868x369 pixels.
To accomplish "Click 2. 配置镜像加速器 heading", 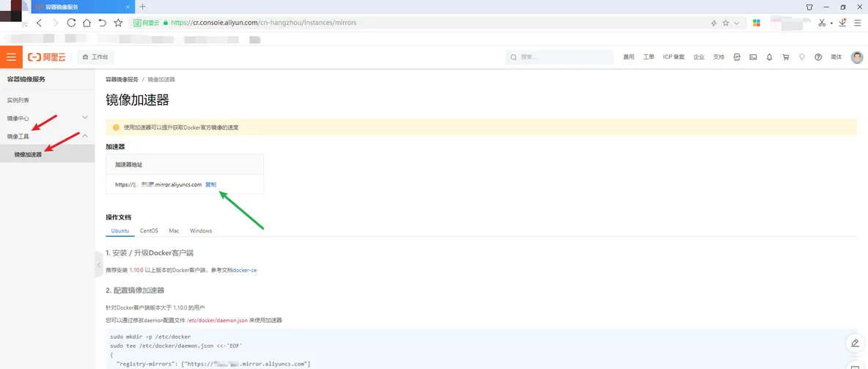I will coord(134,291).
